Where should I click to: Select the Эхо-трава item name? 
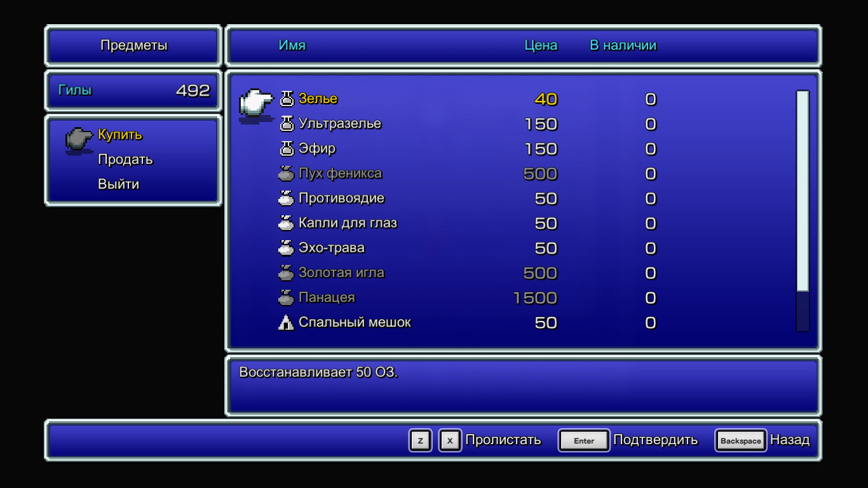click(331, 247)
